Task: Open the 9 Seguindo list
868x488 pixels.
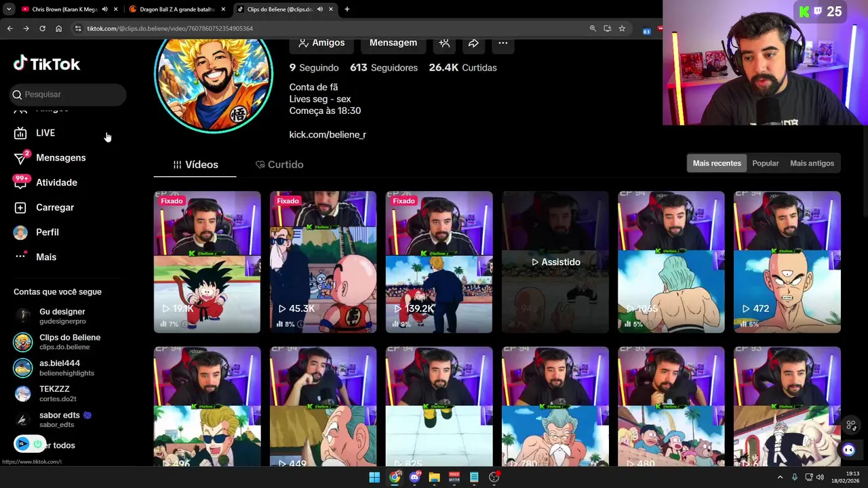Action: tap(314, 68)
